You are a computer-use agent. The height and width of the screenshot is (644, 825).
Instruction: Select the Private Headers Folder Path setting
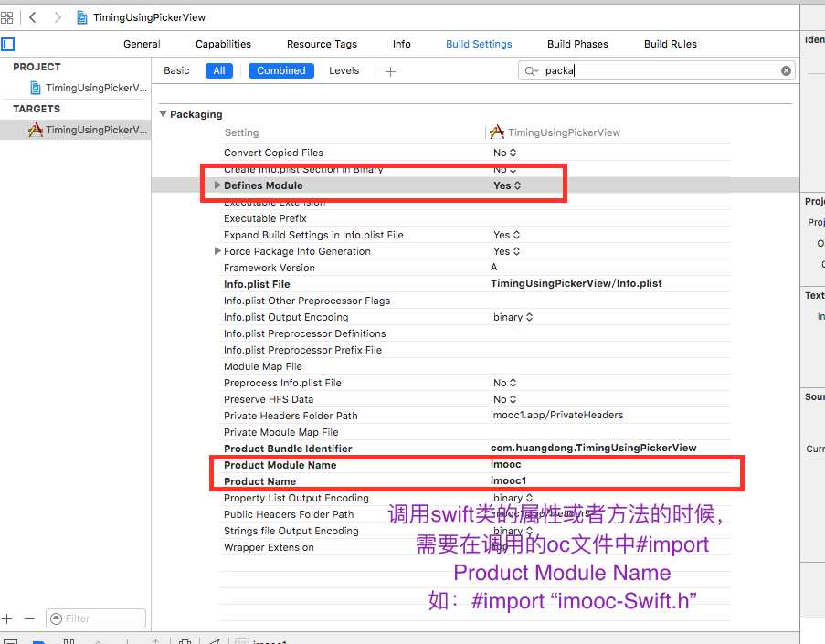291,416
